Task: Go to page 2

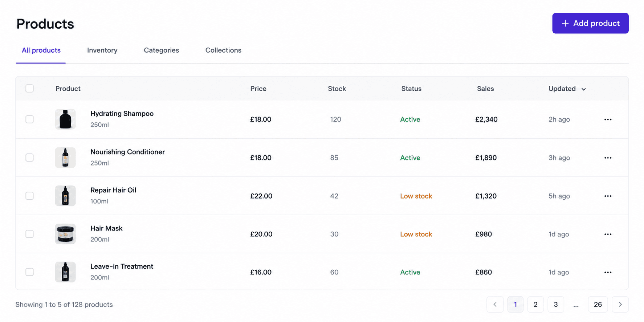Action: coord(535,305)
